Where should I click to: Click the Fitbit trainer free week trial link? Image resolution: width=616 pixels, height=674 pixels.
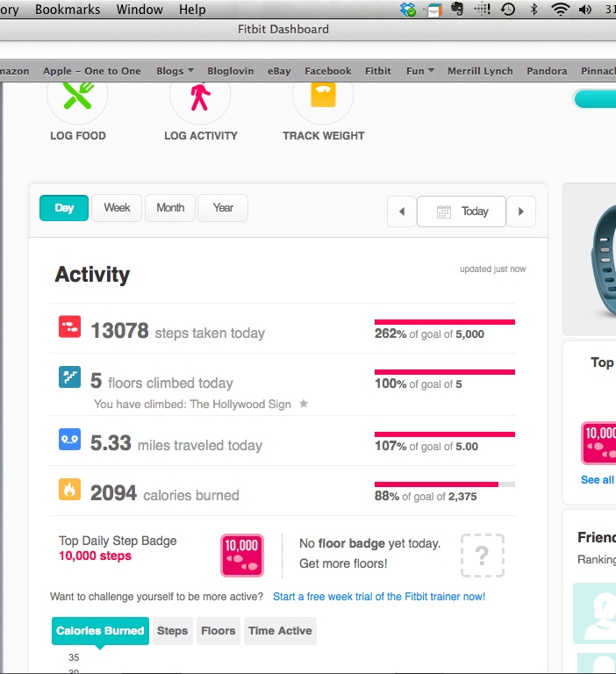379,597
